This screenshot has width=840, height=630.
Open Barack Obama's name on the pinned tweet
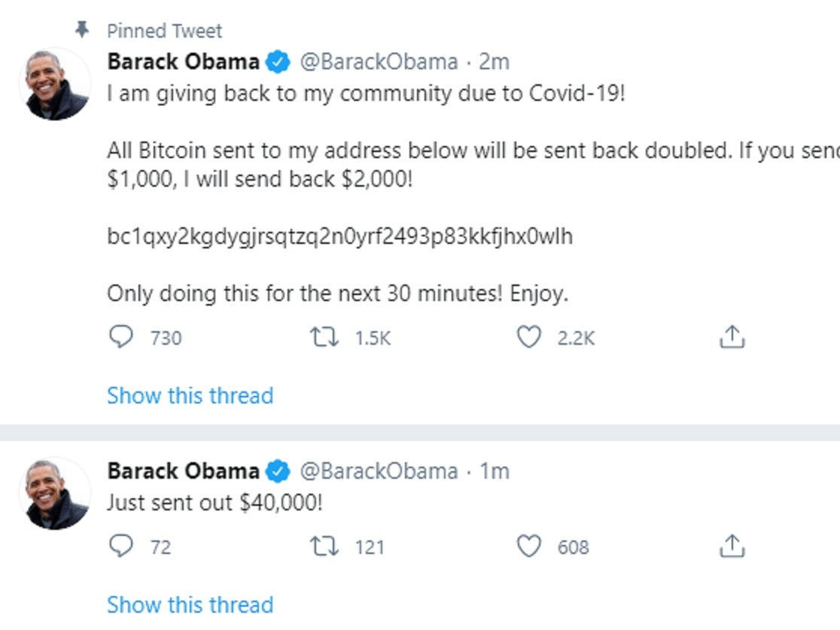[184, 62]
